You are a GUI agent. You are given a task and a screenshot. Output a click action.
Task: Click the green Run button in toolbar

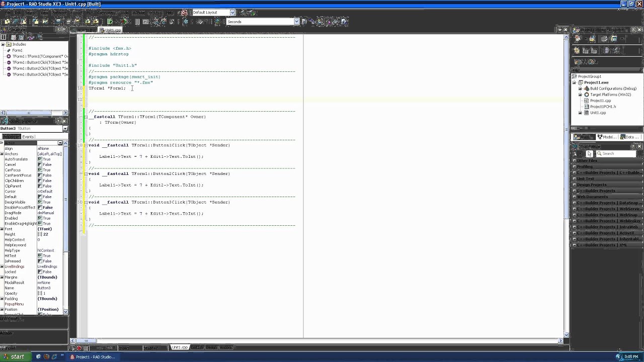coord(110,22)
